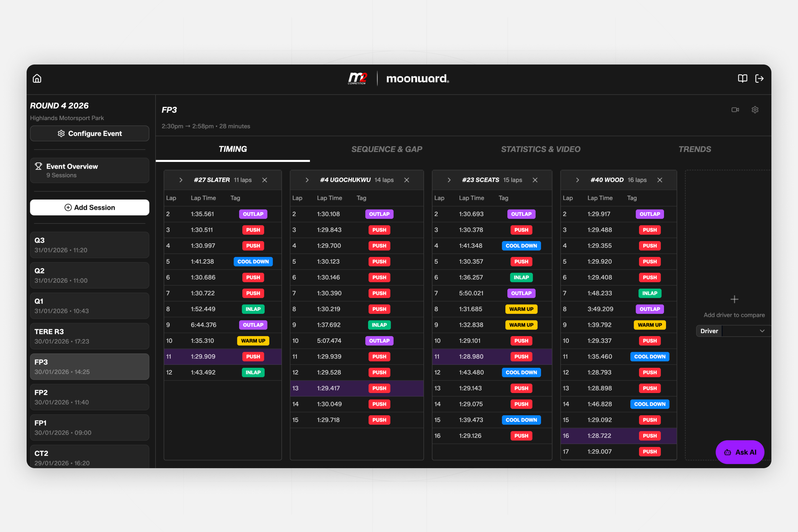
Task: Select the Q3 session
Action: (89, 245)
